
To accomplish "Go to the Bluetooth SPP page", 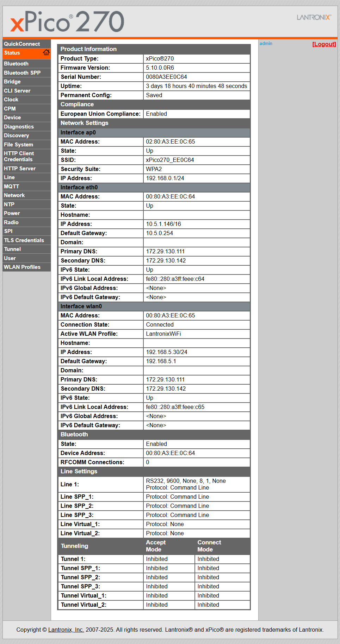I will [x=27, y=73].
